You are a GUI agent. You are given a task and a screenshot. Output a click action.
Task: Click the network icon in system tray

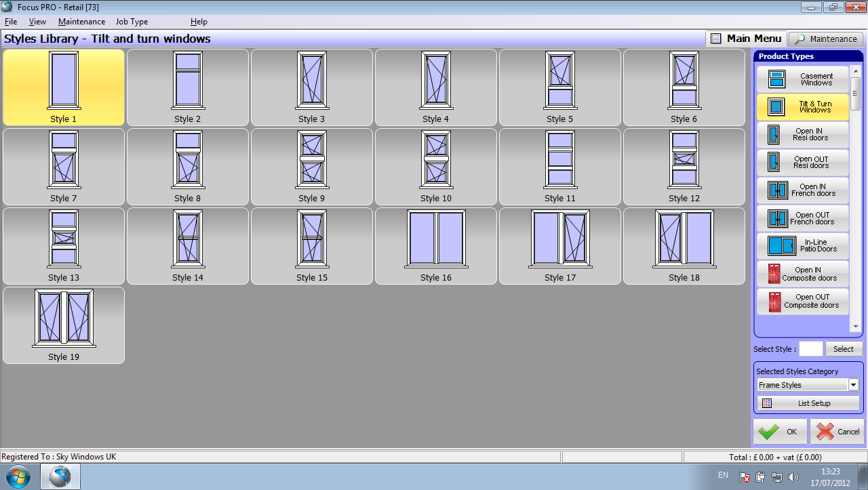tap(777, 477)
